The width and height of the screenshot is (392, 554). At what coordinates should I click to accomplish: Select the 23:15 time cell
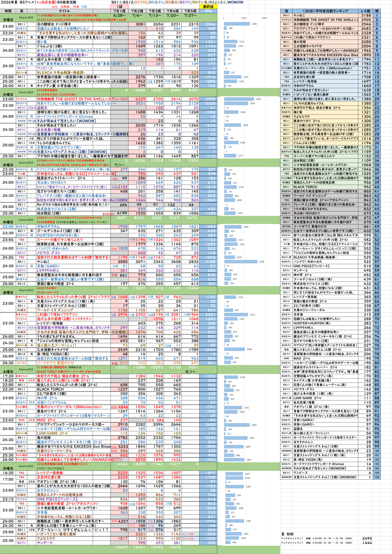point(8,499)
